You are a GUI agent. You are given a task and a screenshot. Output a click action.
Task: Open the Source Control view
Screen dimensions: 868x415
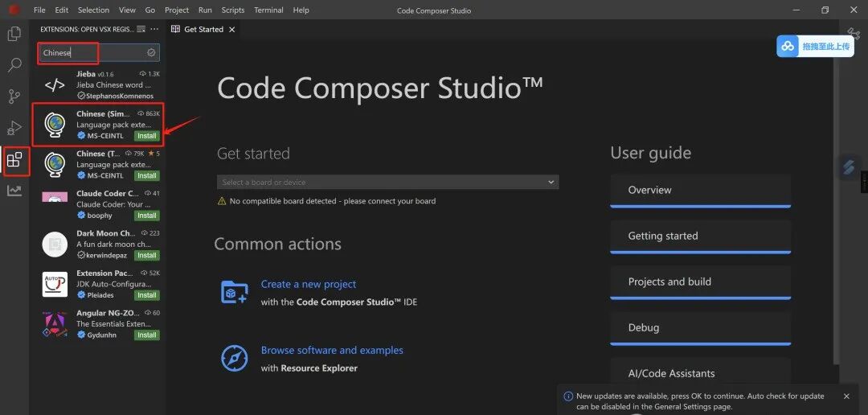point(14,97)
